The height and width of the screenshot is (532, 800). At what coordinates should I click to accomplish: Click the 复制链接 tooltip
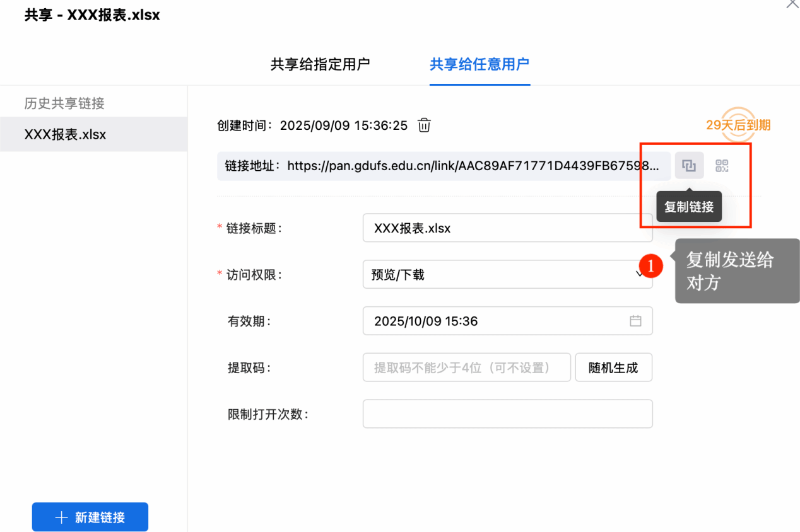tap(689, 207)
